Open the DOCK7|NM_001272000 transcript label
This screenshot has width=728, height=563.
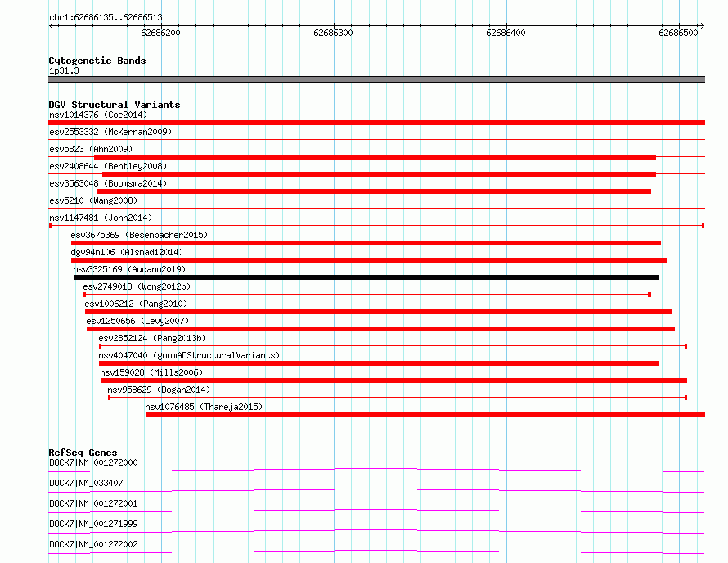point(93,462)
